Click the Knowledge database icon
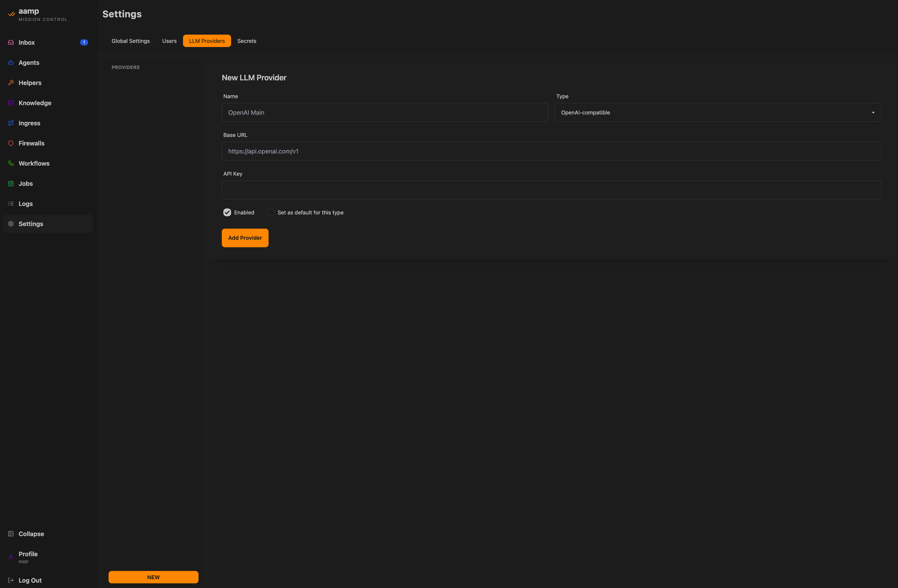Image resolution: width=898 pixels, height=588 pixels. point(11,103)
